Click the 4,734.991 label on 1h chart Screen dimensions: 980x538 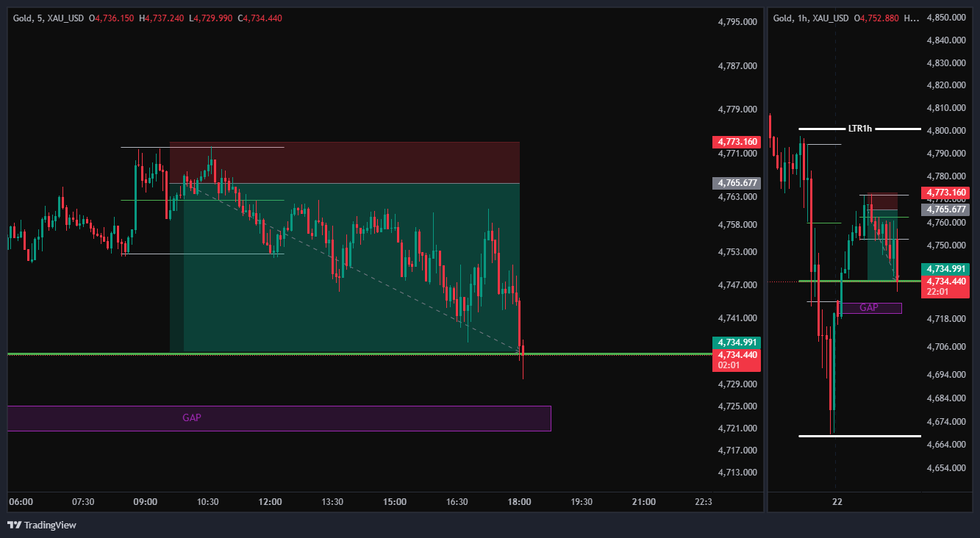coord(945,269)
